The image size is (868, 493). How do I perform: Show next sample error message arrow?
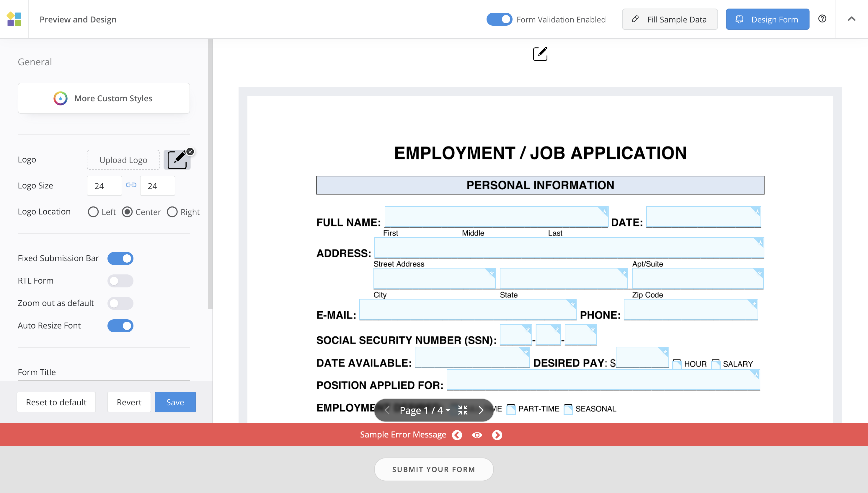click(497, 435)
